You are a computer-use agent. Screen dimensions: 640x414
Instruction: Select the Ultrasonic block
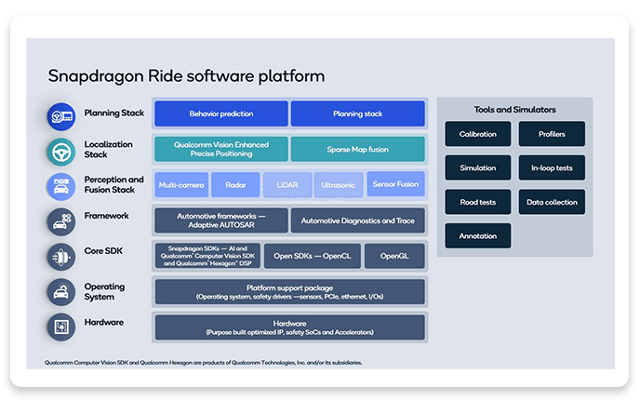[x=338, y=185]
